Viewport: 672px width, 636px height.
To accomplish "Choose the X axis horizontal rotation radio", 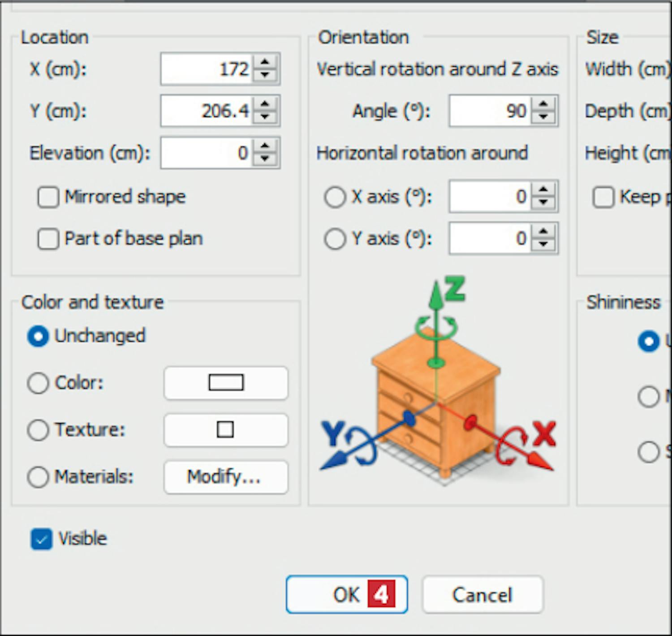I will pos(335,197).
